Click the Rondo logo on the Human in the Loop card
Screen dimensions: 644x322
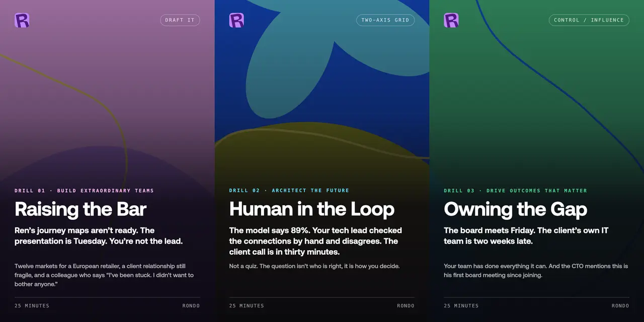pos(236,20)
